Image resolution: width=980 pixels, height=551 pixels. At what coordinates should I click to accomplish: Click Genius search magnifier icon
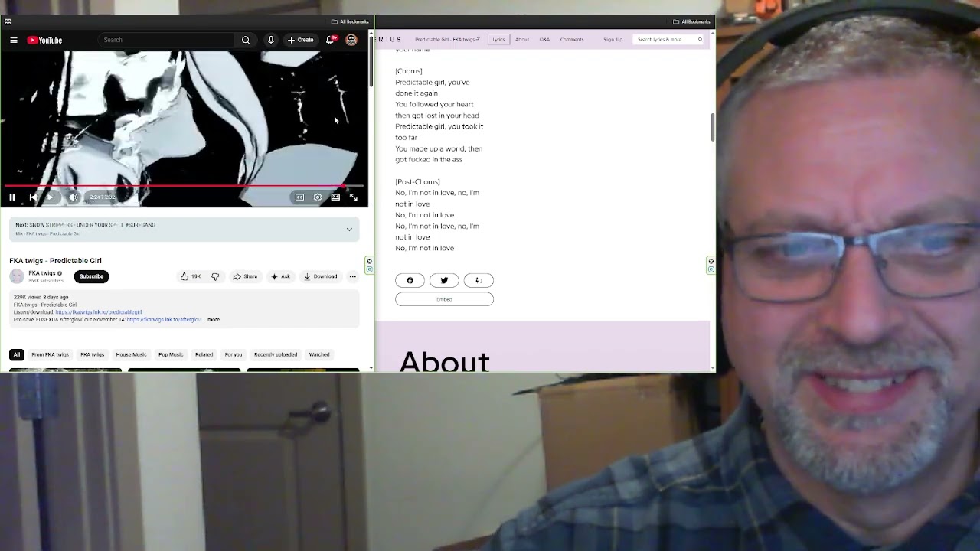(700, 39)
